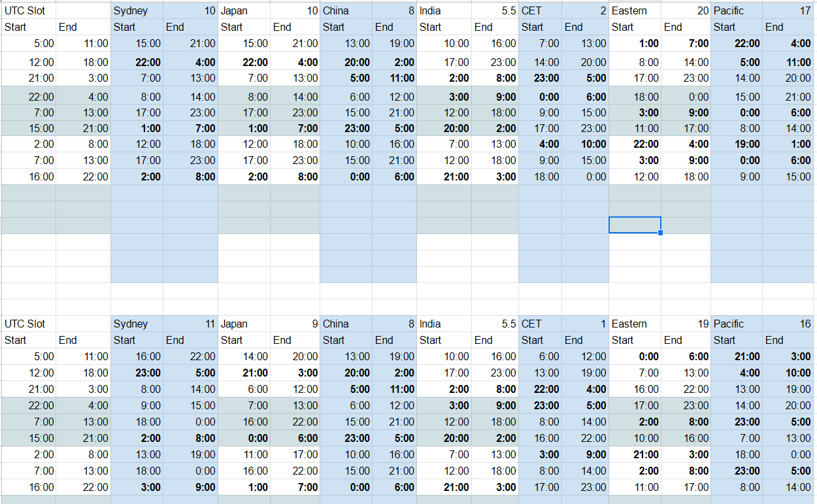
Task: Click the offset cell 10 beside the Japan header
Action: tap(295, 10)
